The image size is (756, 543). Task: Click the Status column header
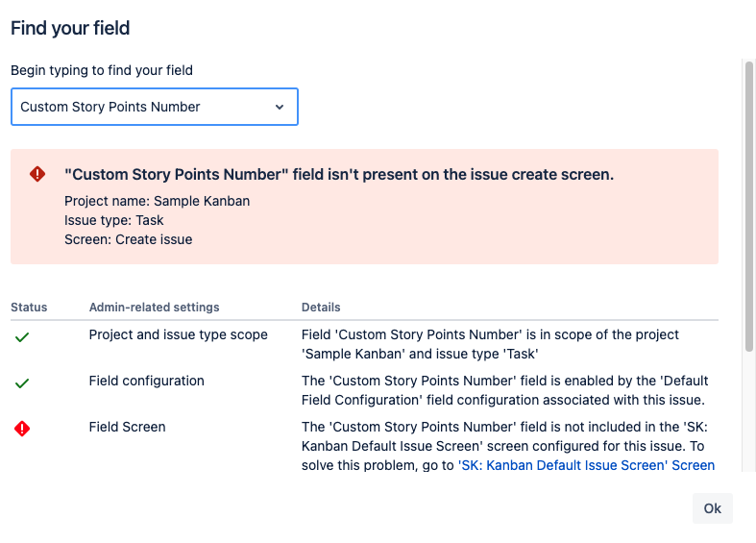click(x=29, y=308)
